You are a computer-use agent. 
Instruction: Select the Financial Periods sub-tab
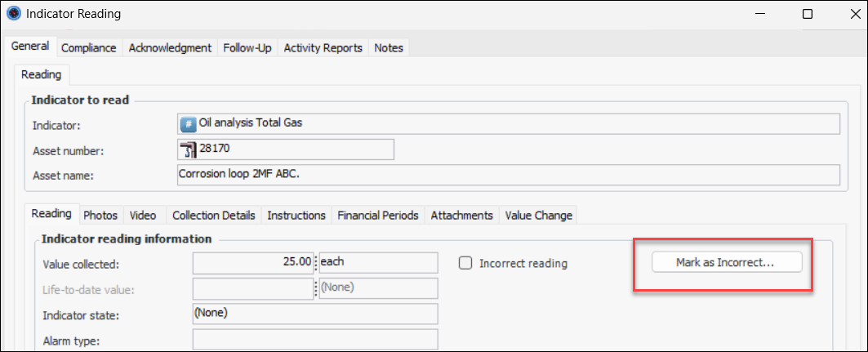[x=378, y=216]
